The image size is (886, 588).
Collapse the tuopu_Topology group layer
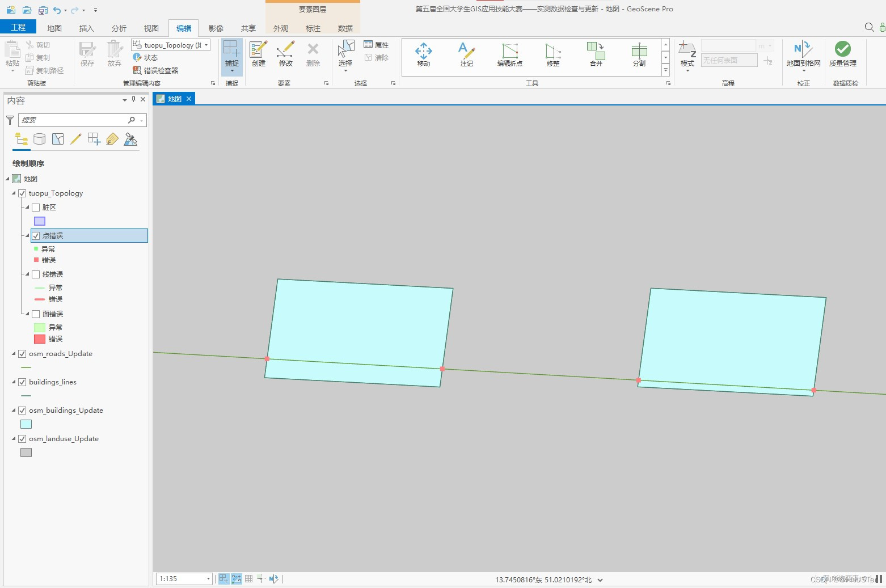coord(14,193)
